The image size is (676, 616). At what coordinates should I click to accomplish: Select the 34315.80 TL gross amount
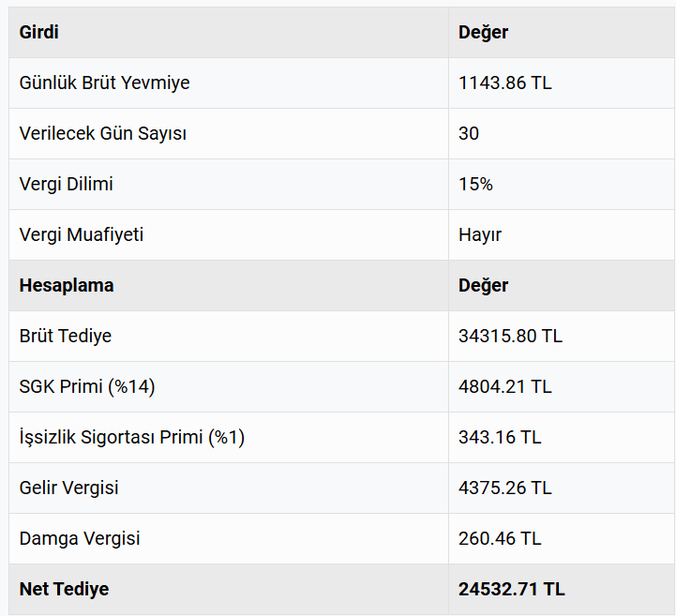pyautogui.click(x=510, y=336)
